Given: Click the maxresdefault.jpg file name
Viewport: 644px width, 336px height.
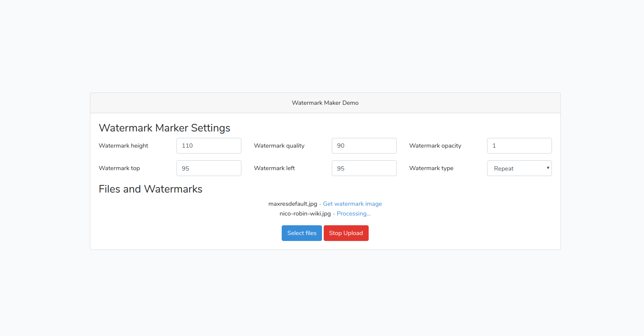Looking at the screenshot, I should [293, 204].
